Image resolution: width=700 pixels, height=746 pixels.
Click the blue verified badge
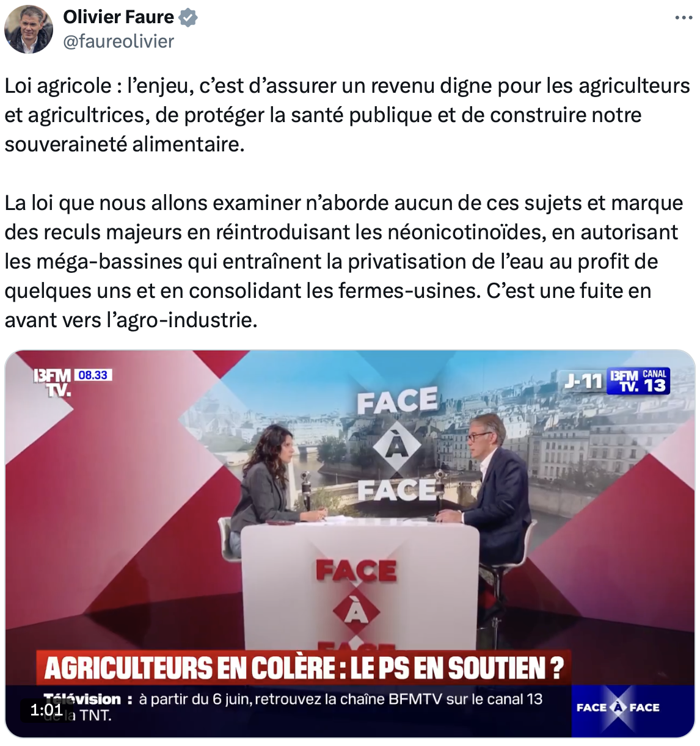point(188,18)
